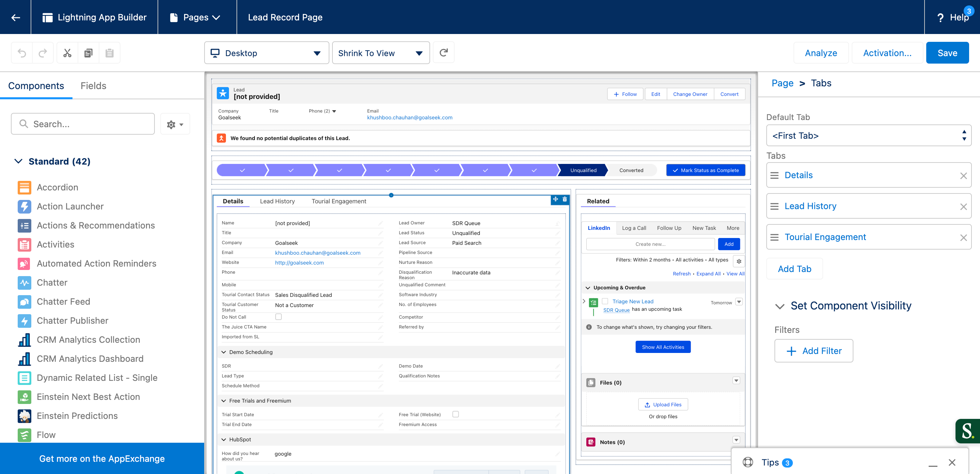Switch to the Fields tab

[93, 86]
